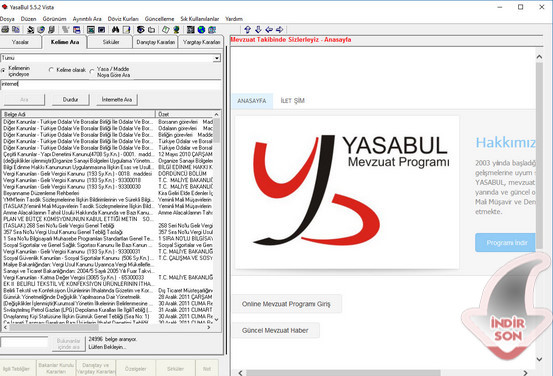
Task: Open the Sık Kullanılanlar menu
Action: pyautogui.click(x=200, y=19)
